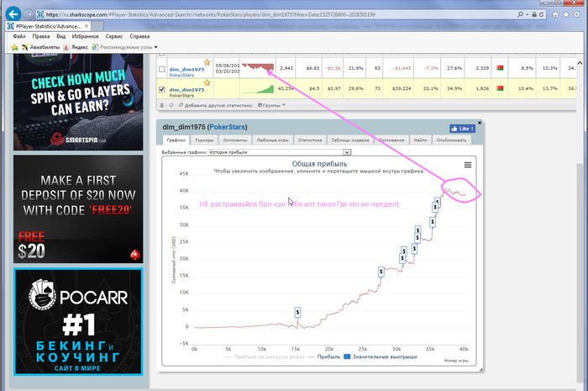Open the Авиабилеты bookmark
This screenshot has width=588, height=391.
tap(40, 47)
